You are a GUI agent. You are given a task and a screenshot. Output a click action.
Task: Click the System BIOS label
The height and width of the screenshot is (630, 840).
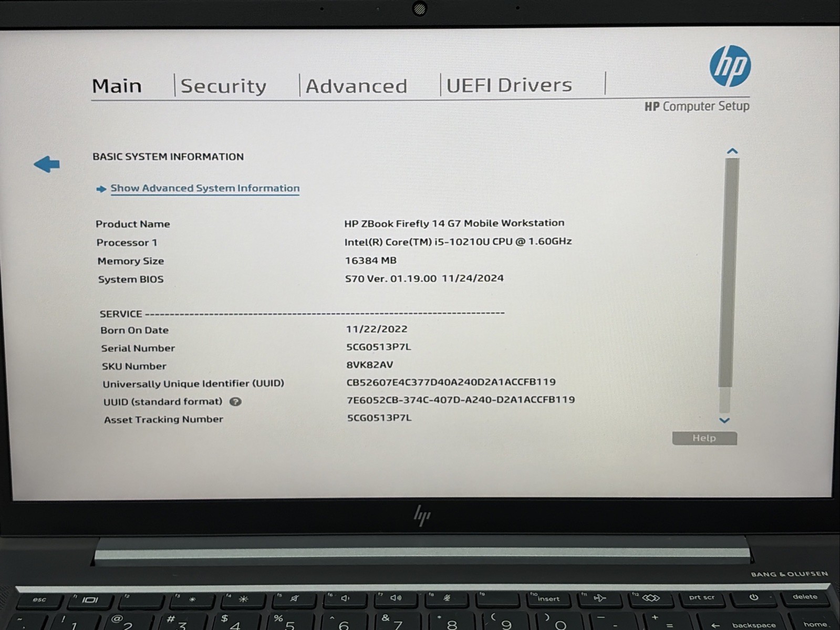[131, 280]
